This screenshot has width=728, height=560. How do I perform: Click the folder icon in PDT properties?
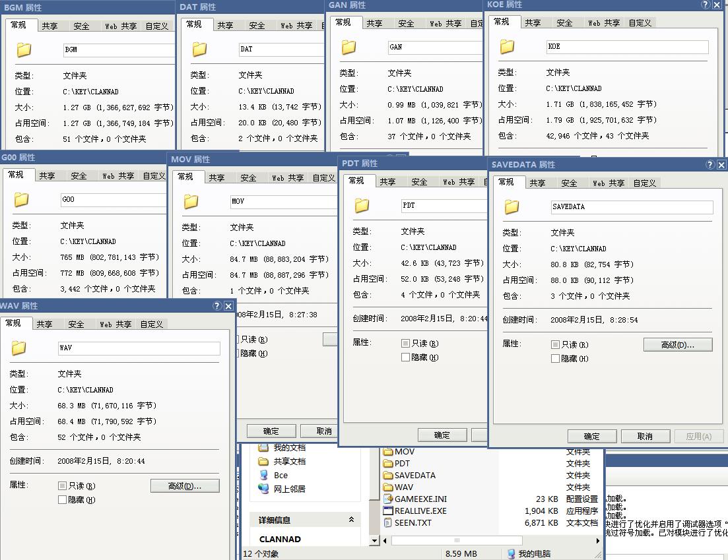tap(362, 205)
